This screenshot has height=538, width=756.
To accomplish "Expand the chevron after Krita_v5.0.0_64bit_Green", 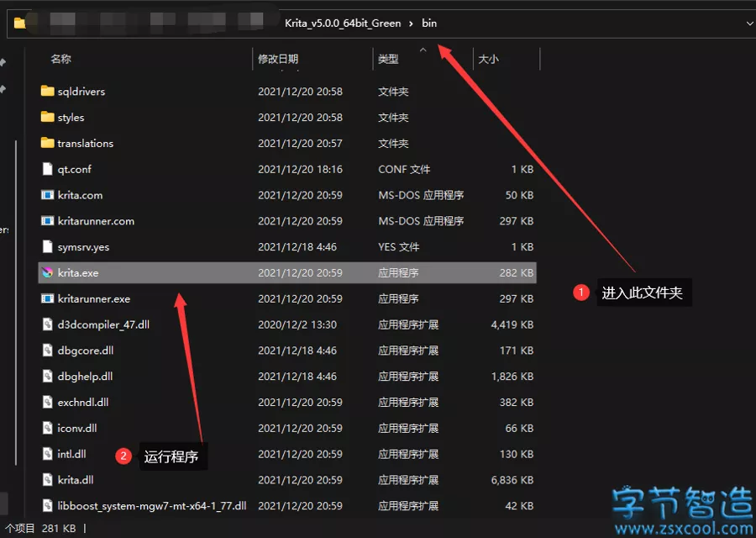I will pyautogui.click(x=411, y=24).
